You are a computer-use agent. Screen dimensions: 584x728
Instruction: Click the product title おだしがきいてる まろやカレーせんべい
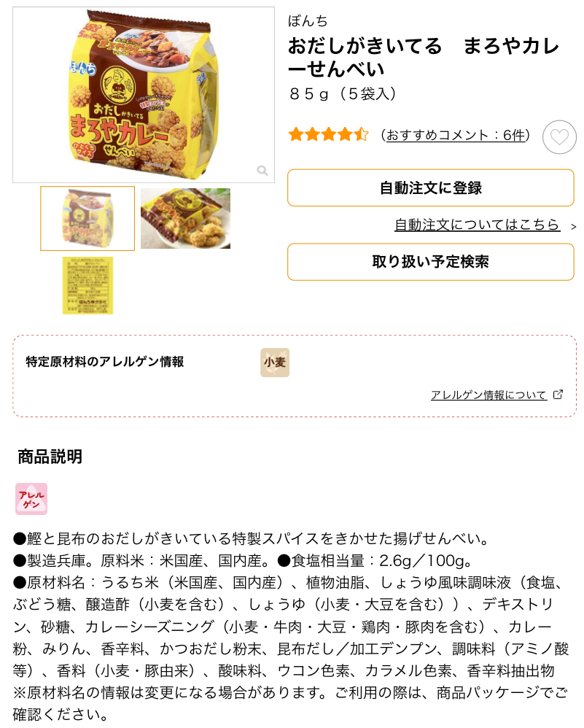click(424, 57)
